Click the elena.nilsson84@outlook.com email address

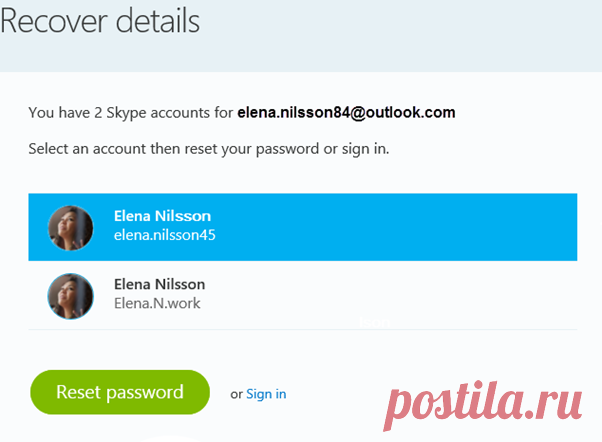pos(346,113)
